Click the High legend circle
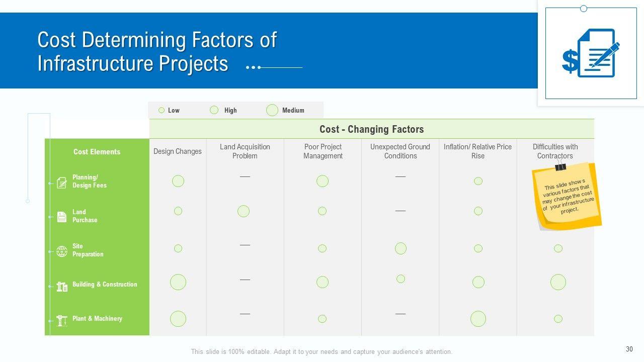The image size is (644, 362). tap(214, 110)
